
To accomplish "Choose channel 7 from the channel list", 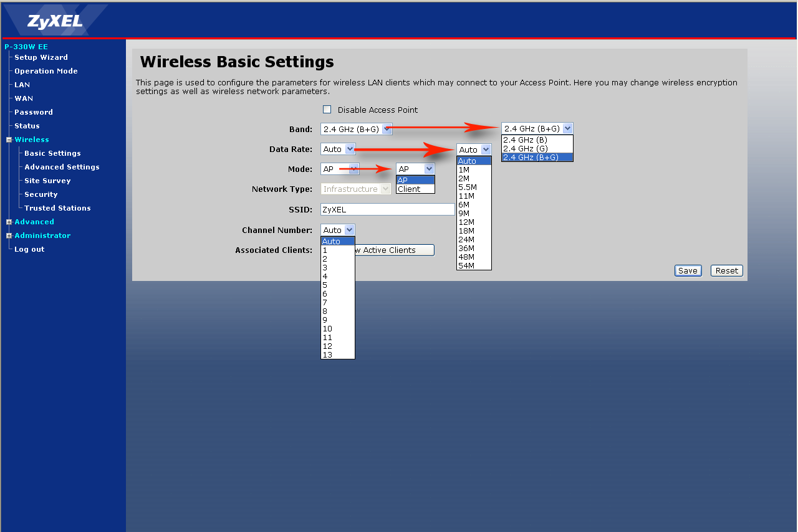I will [x=338, y=302].
